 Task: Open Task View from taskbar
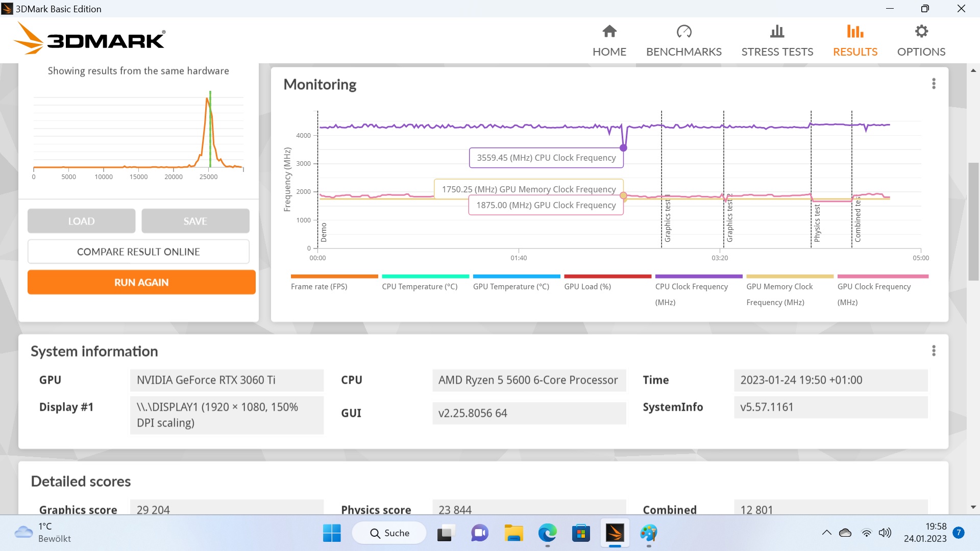pos(445,533)
